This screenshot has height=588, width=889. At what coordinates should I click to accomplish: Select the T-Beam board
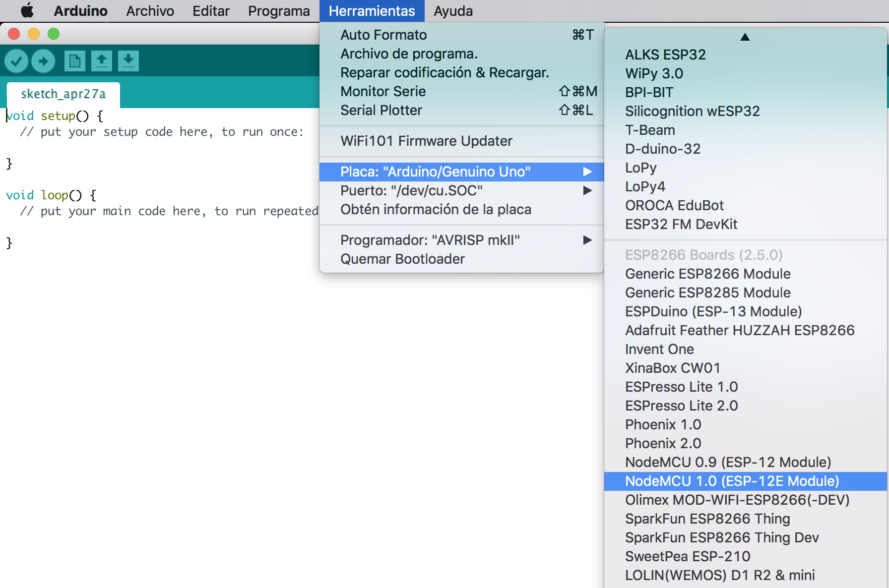pos(746,130)
